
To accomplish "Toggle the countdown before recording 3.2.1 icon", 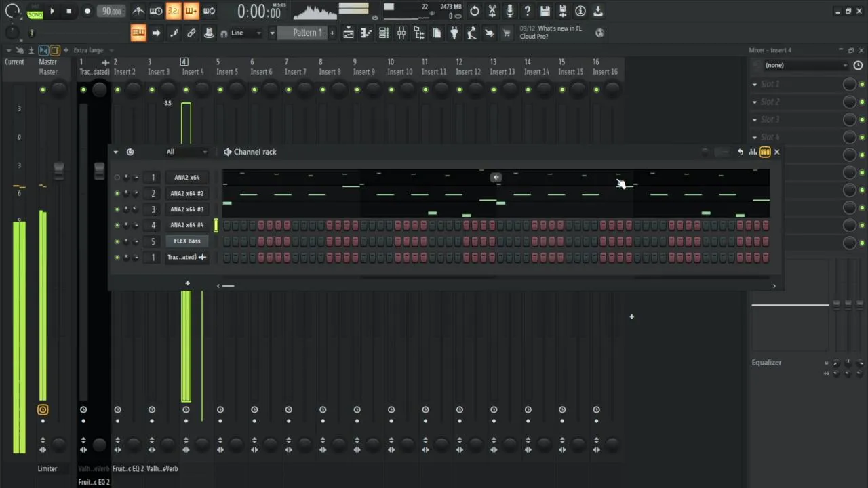I will point(174,11).
